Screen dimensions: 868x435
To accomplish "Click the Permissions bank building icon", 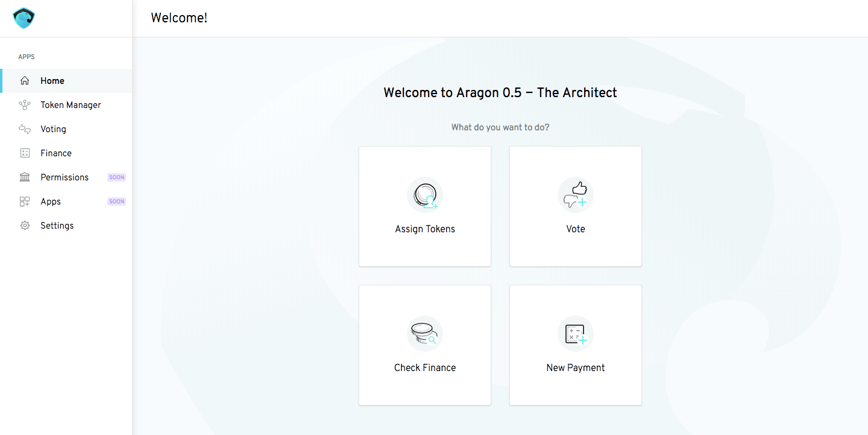I will click(25, 177).
